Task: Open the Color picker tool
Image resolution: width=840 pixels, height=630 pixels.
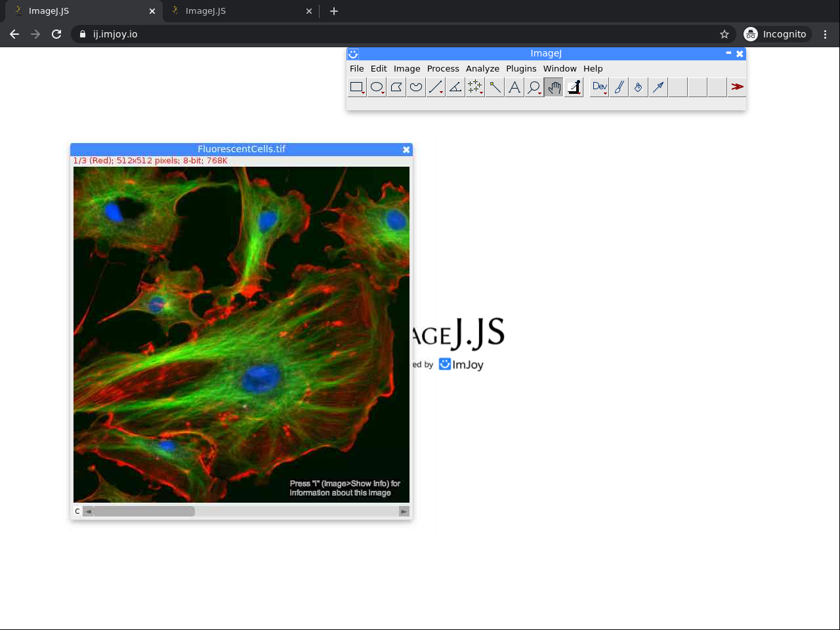Action: point(574,87)
